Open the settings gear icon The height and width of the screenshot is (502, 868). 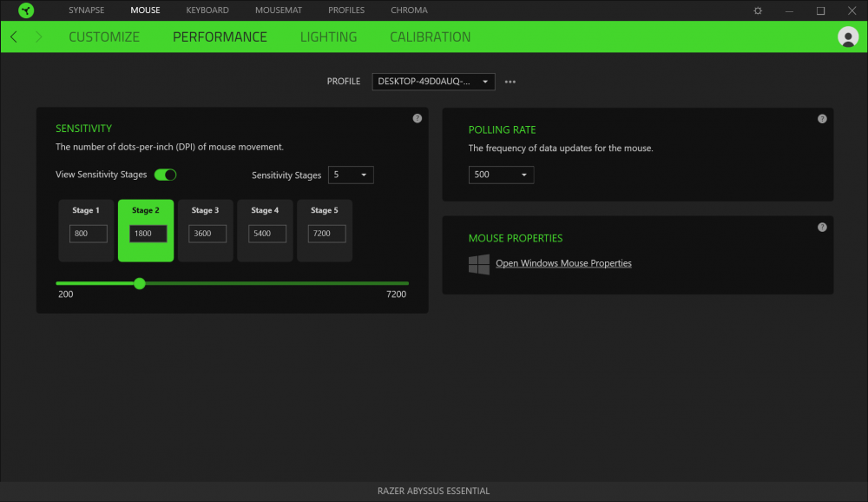pos(758,10)
